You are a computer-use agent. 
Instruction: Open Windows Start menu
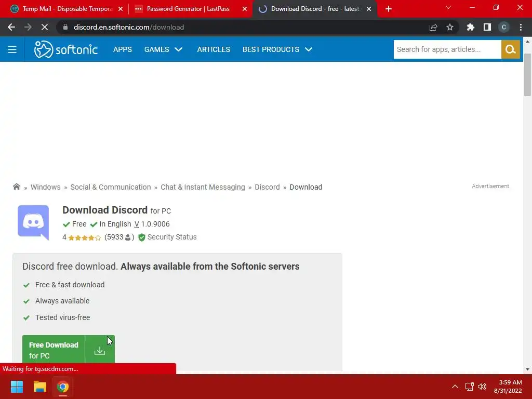tap(17, 387)
